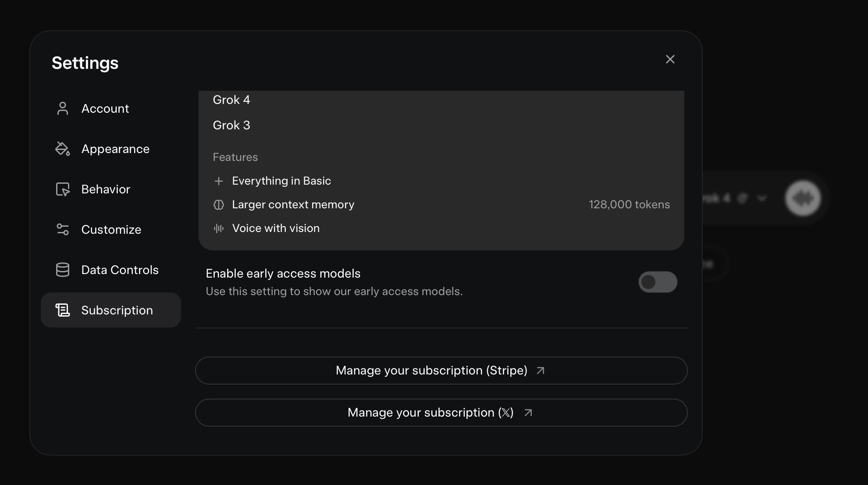
Task: Click the voice waveform button behind dialog
Action: coord(803,198)
